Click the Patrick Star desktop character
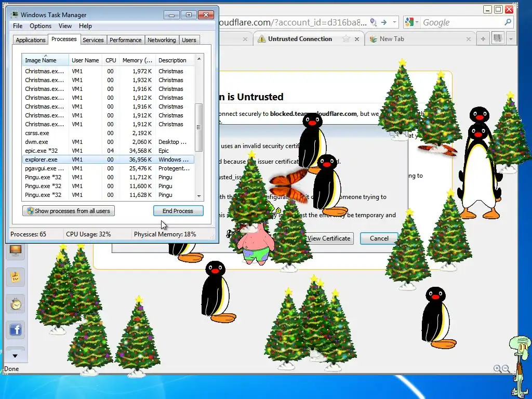Viewport: 532px width, 399px height. pos(256,244)
